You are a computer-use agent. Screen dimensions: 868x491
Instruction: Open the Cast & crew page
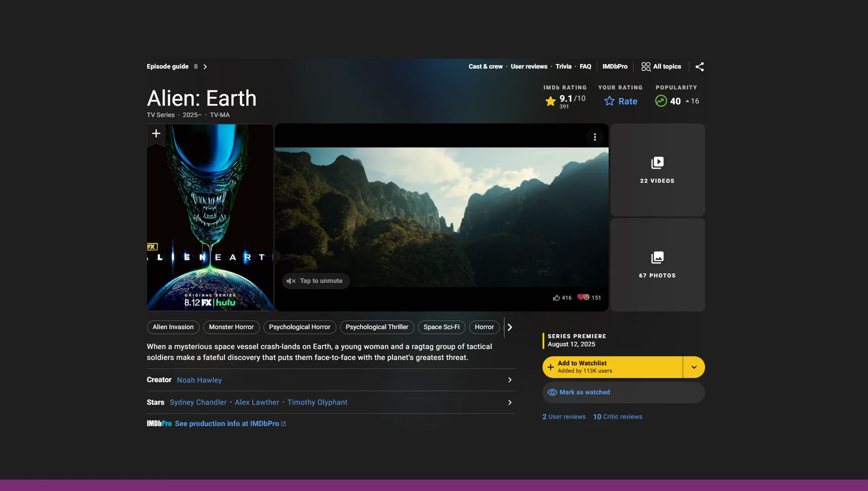485,66
